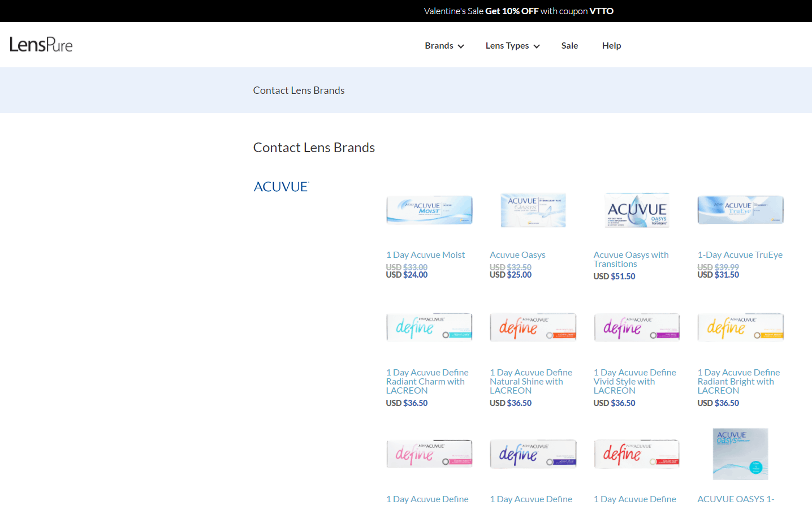This screenshot has height=505, width=812.
Task: Click the $36.50 price under Radiant Charm
Action: tap(407, 403)
